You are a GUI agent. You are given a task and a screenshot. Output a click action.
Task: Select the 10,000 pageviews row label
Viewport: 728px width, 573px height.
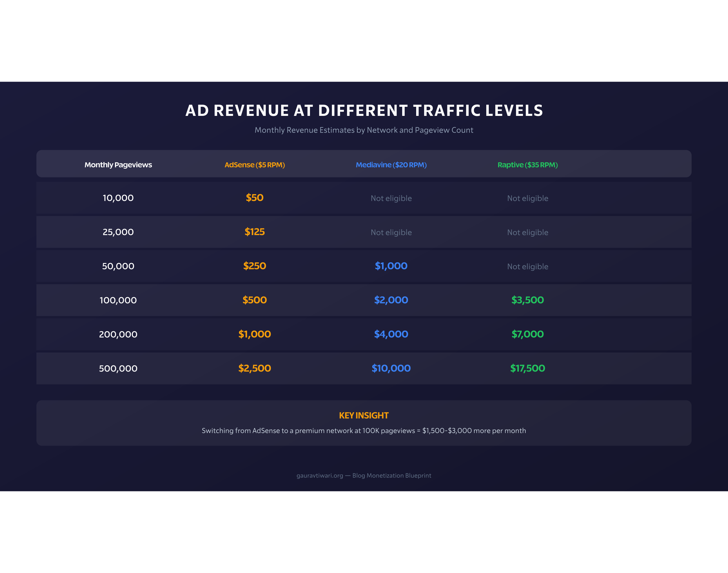(118, 197)
